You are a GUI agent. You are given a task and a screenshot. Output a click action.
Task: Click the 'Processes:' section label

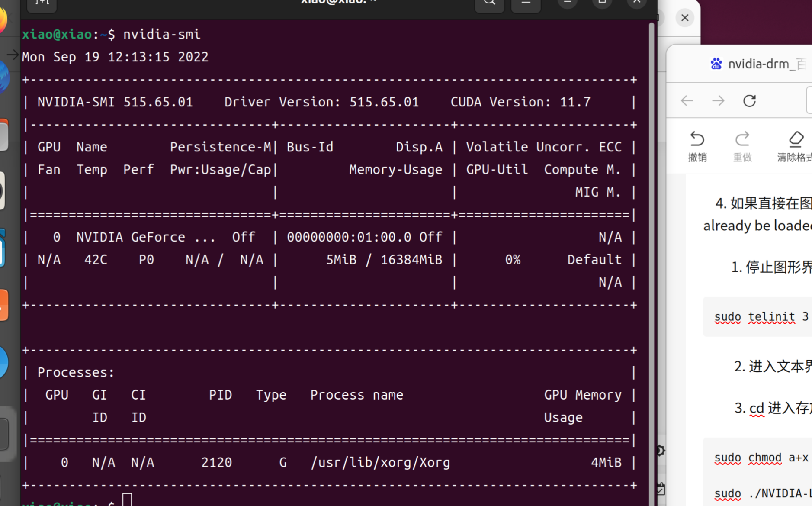(76, 372)
